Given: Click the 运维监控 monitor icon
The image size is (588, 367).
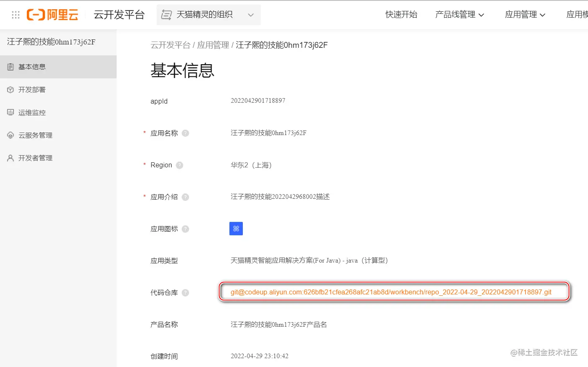Looking at the screenshot, I should [10, 112].
